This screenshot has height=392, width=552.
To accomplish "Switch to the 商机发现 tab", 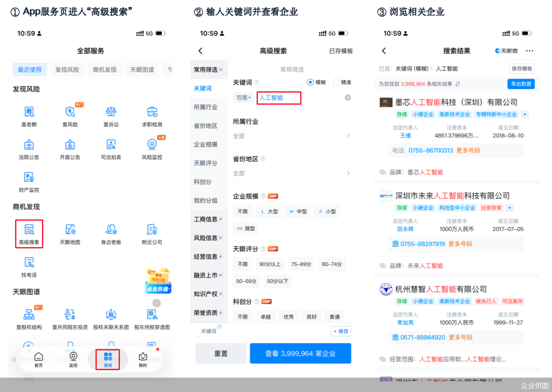I will tap(105, 69).
